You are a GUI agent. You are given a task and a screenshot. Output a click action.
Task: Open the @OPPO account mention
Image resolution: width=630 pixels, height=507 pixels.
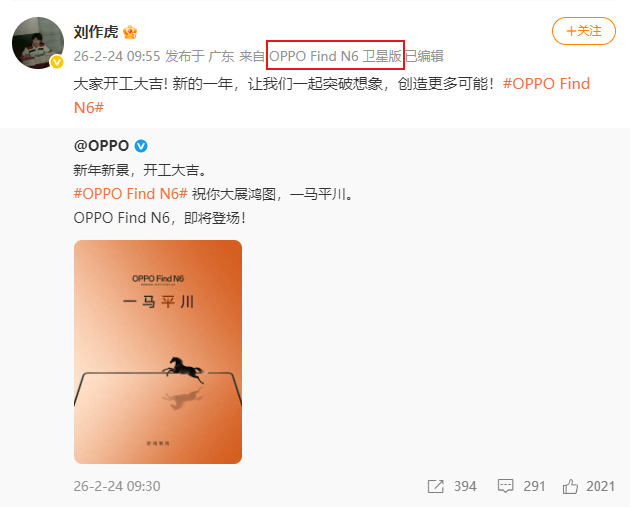101,145
